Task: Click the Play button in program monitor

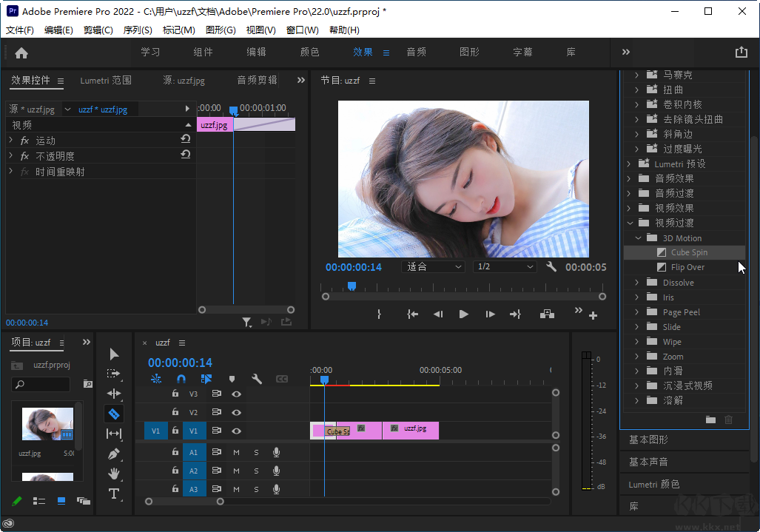Action: (463, 314)
